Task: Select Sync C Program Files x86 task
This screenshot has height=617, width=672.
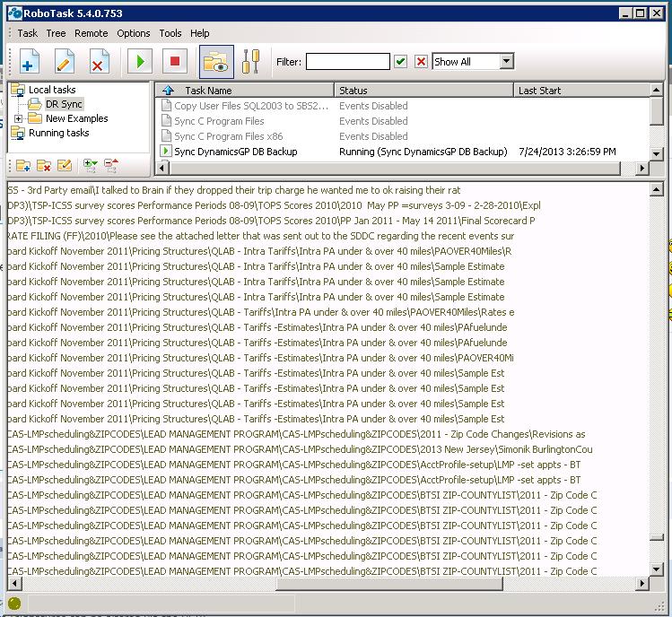Action: click(x=229, y=136)
